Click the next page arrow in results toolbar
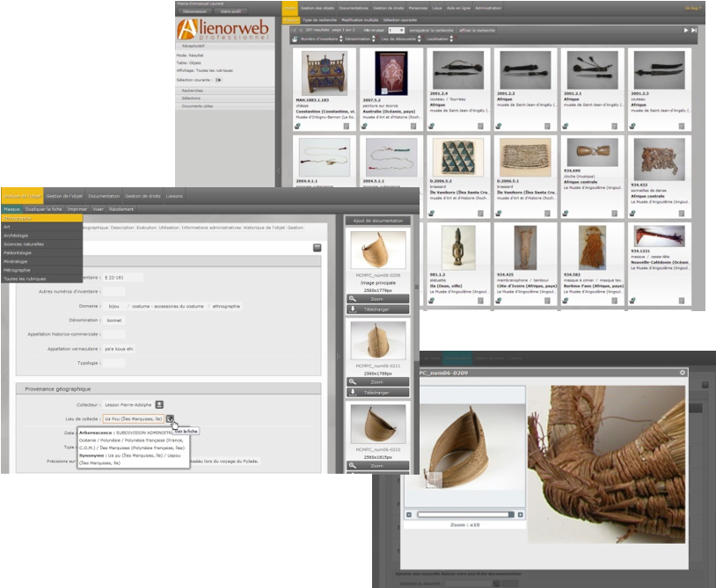The image size is (716, 588). coord(685,30)
